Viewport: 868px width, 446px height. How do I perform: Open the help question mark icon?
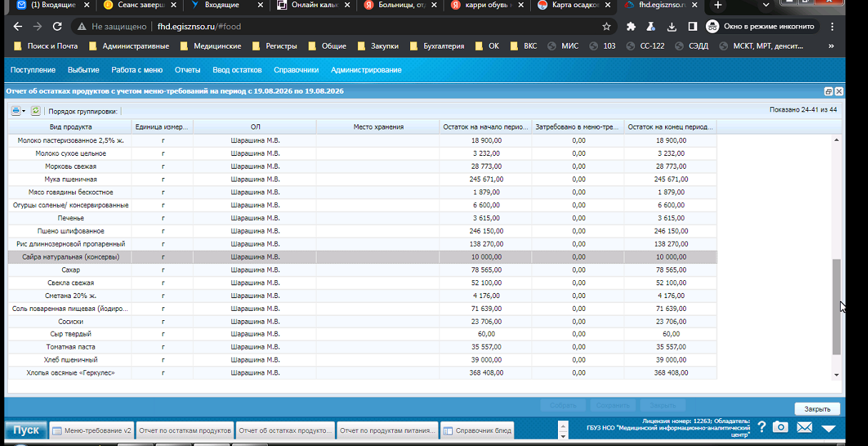(762, 427)
